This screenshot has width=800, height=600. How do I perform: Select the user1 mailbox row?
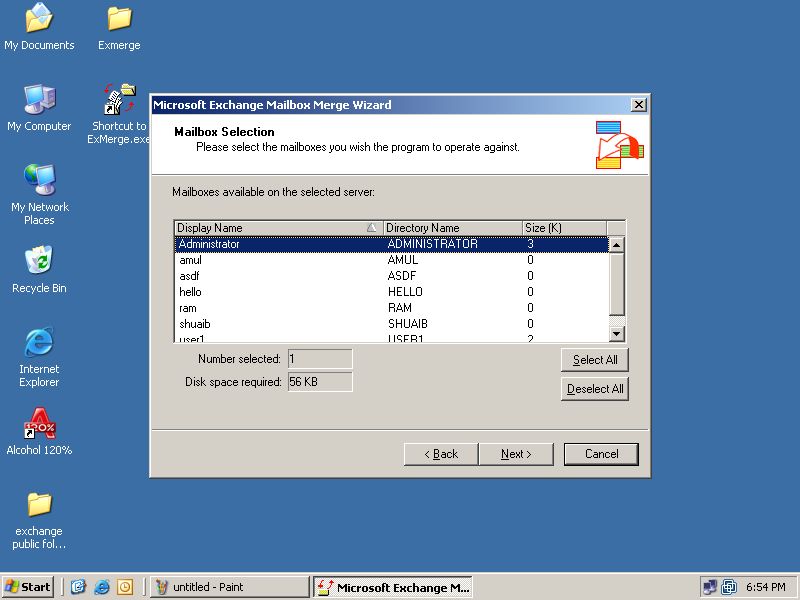click(391, 338)
